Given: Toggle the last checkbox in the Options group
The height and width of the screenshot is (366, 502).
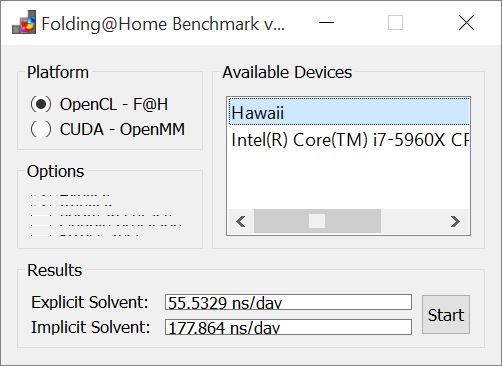Looking at the screenshot, I should coord(41,235).
